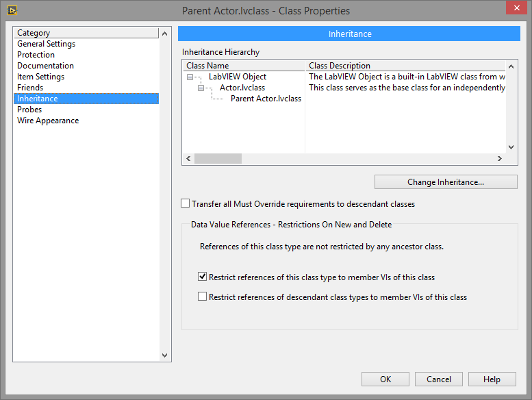Check Restrict references of descendant class types
Viewport: 532px width, 400px height.
click(202, 297)
